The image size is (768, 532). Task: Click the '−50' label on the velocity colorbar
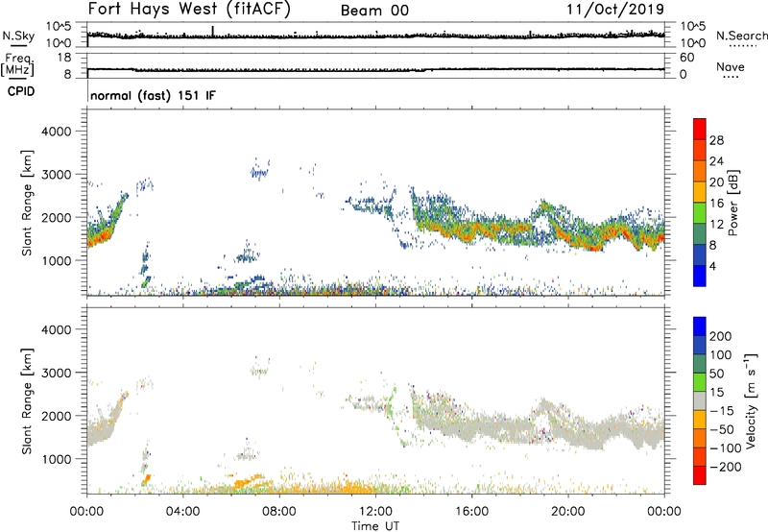coord(722,430)
